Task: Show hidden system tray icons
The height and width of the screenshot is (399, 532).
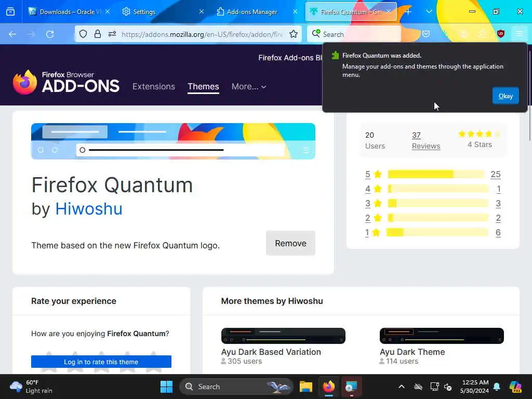Action: (402, 387)
